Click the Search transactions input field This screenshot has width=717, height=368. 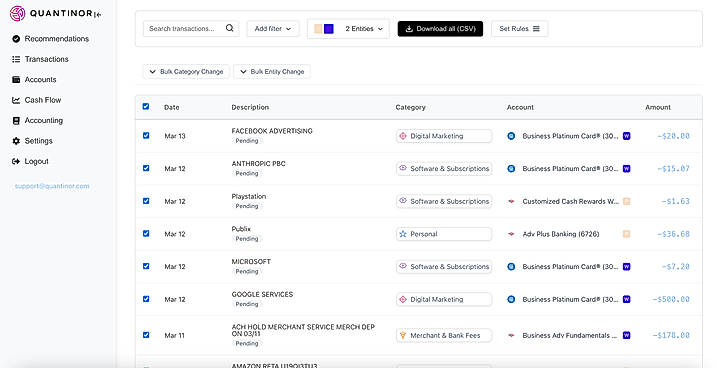pos(191,28)
